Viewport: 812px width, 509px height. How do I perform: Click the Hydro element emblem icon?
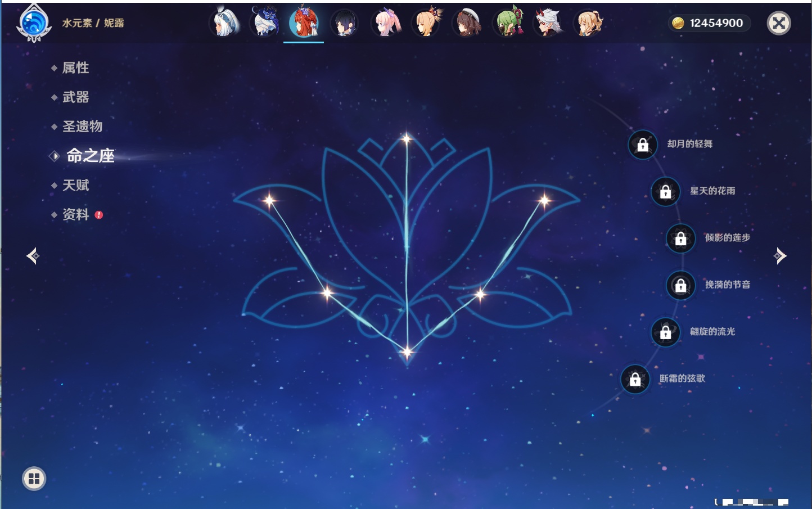[34, 23]
